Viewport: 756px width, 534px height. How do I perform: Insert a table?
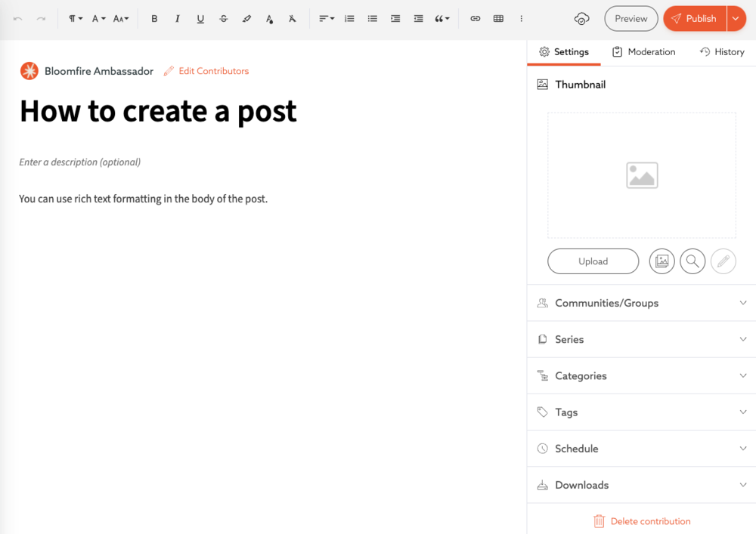coord(498,19)
